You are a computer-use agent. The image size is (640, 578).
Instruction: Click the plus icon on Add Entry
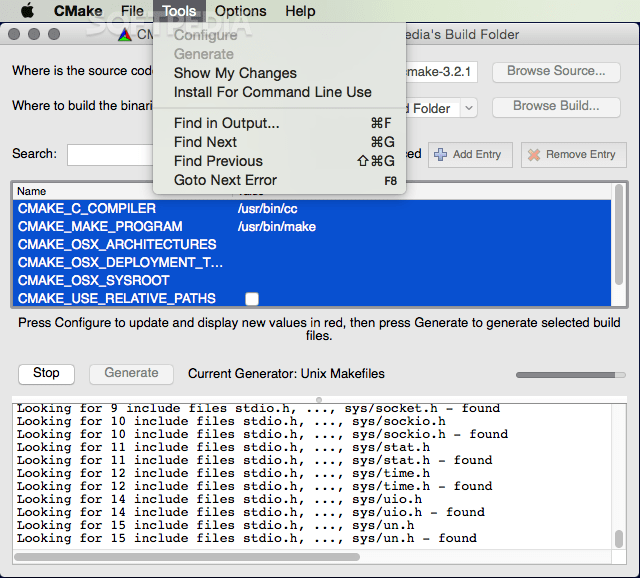click(440, 154)
